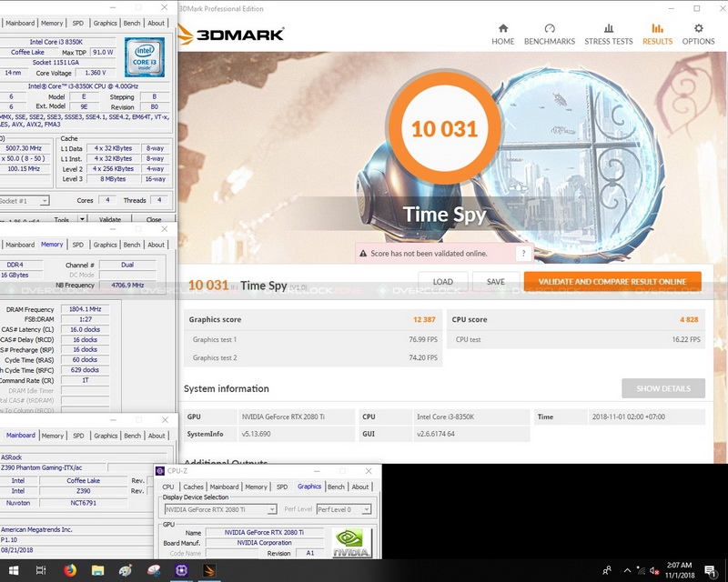Open 3DMark Options gear icon
Screen dimensions: 728x582
click(698, 28)
